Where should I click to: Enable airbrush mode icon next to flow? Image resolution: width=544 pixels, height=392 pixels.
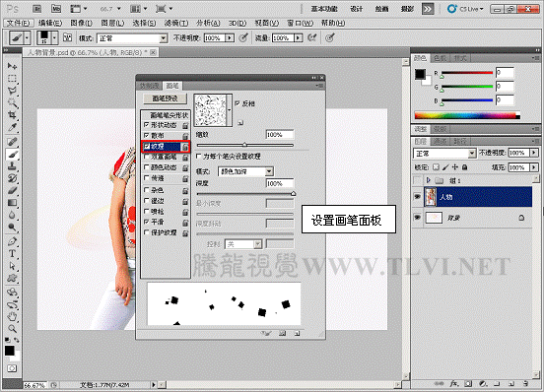(x=312, y=37)
